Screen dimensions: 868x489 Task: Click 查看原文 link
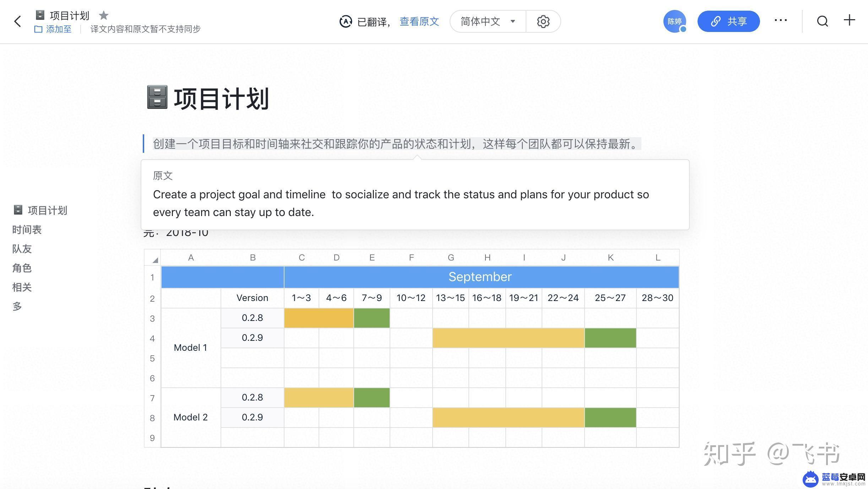[x=419, y=21]
